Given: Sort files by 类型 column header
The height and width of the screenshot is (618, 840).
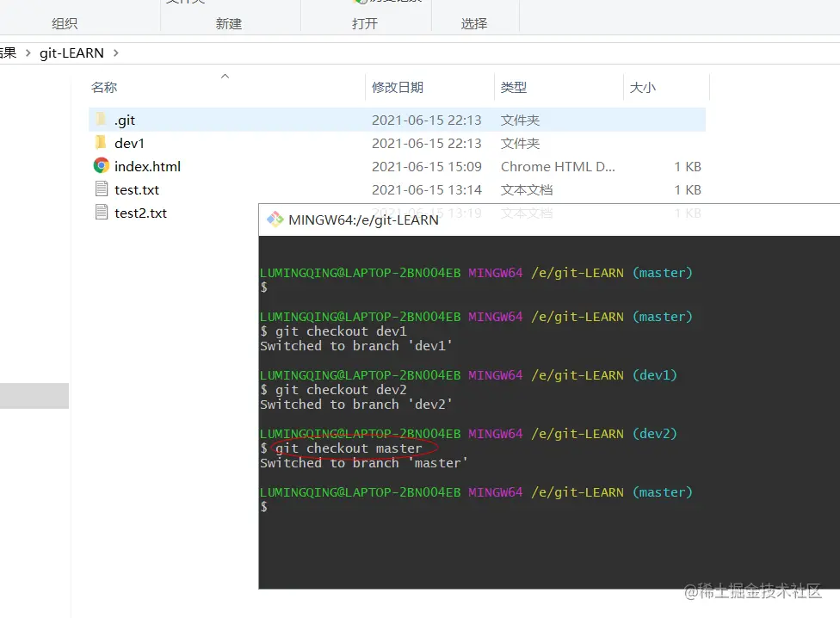Looking at the screenshot, I should pos(513,87).
